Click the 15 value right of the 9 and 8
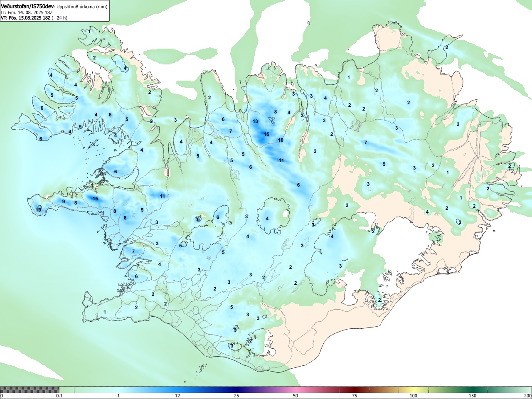 pos(95,199)
